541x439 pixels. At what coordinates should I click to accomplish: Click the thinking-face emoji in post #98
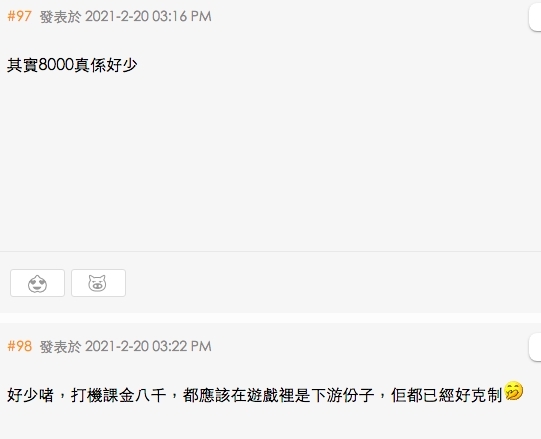tap(514, 391)
